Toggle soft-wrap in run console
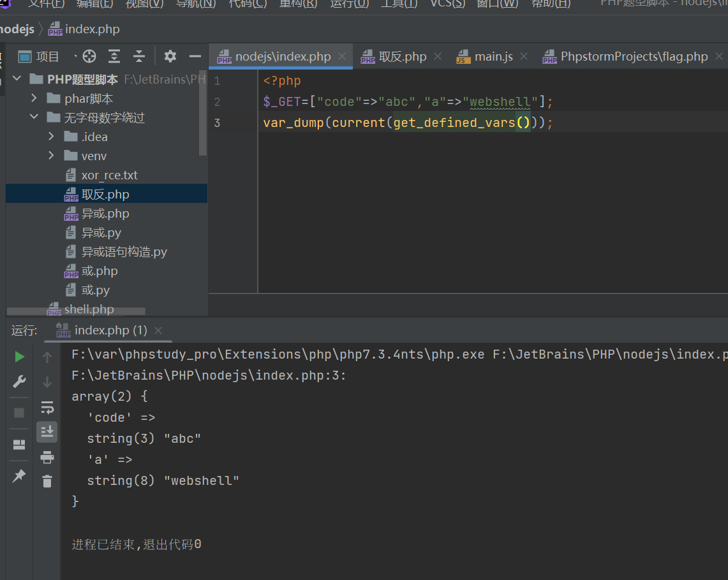728x580 pixels. 47,408
